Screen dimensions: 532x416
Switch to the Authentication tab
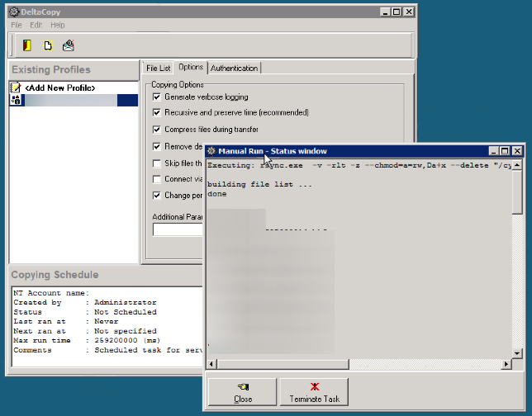coord(234,69)
